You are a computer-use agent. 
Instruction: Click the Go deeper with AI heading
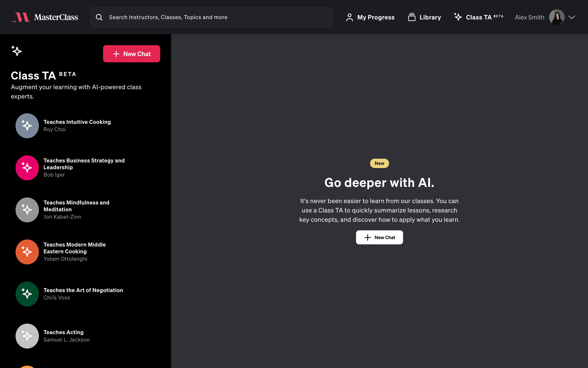[379, 182]
